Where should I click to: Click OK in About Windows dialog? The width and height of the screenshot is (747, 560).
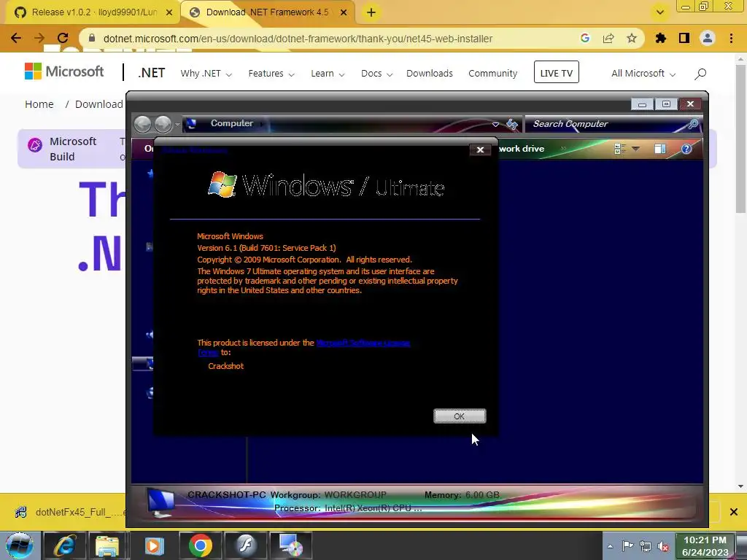click(460, 416)
